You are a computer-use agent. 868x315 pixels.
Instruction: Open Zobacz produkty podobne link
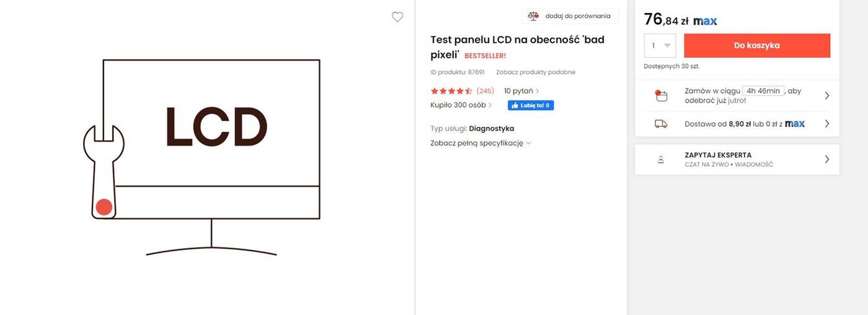click(536, 72)
